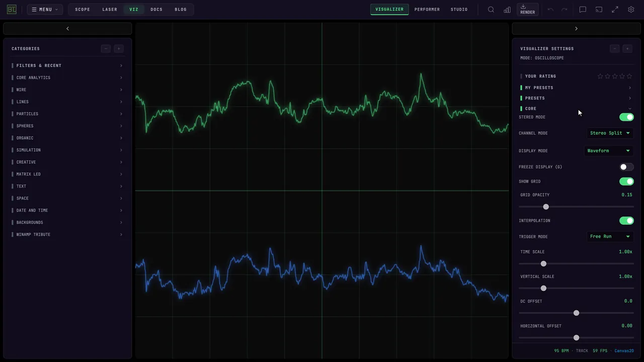The width and height of the screenshot is (644, 362).
Task: Open the settings gear icon
Action: (631, 10)
